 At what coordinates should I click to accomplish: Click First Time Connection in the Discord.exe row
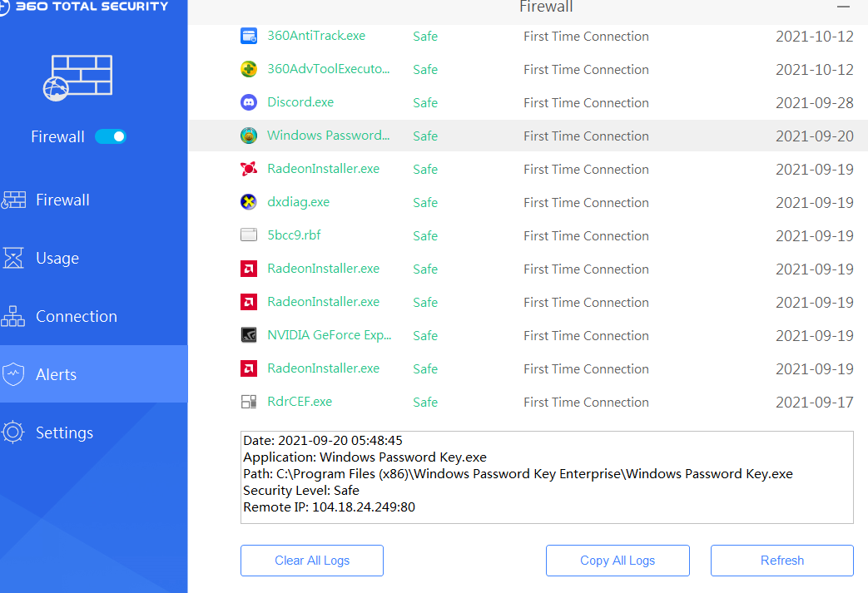pos(586,103)
